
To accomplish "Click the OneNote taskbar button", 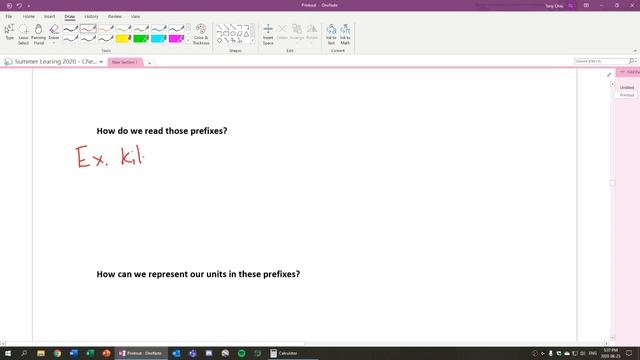I will click(141, 353).
